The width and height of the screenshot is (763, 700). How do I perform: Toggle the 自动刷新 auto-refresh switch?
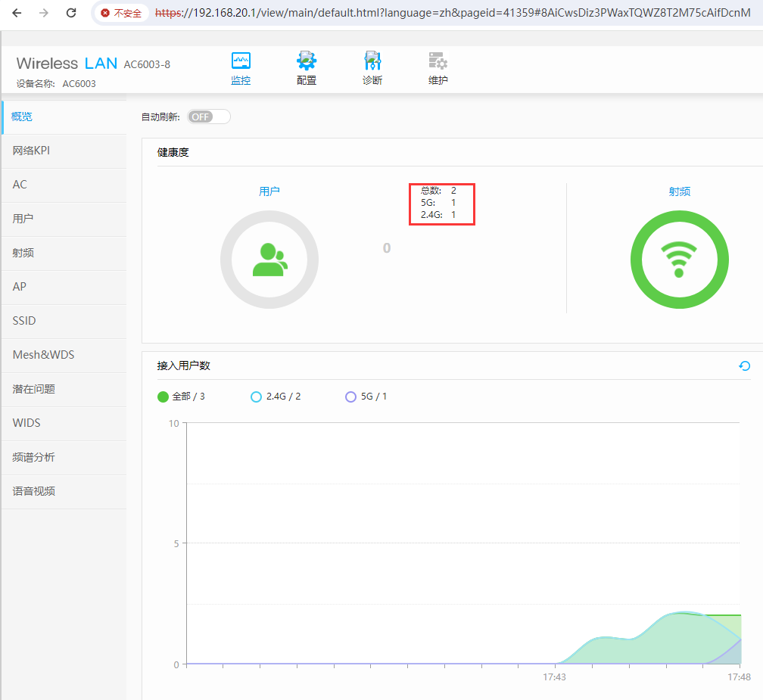click(209, 117)
